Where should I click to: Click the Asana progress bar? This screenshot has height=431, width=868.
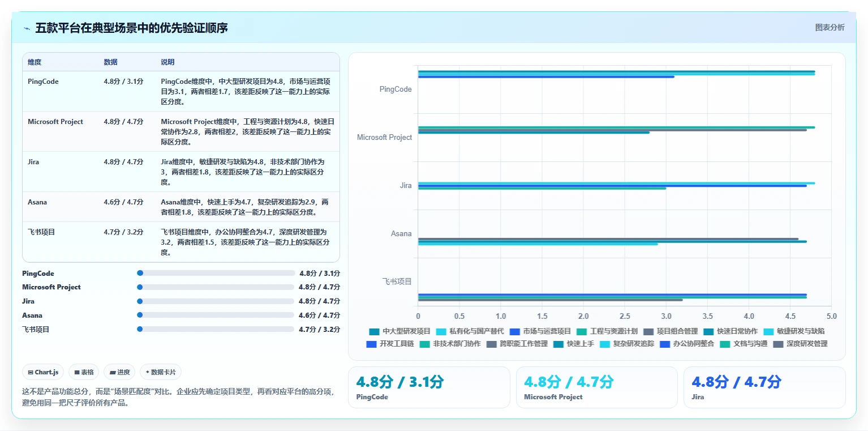pos(216,315)
